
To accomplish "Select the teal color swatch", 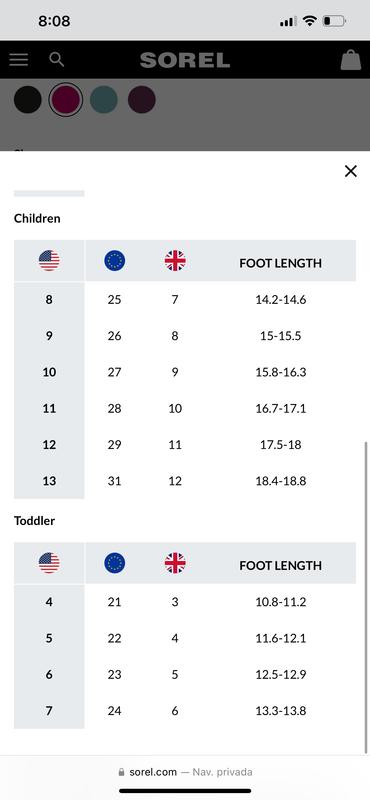I will (x=104, y=99).
